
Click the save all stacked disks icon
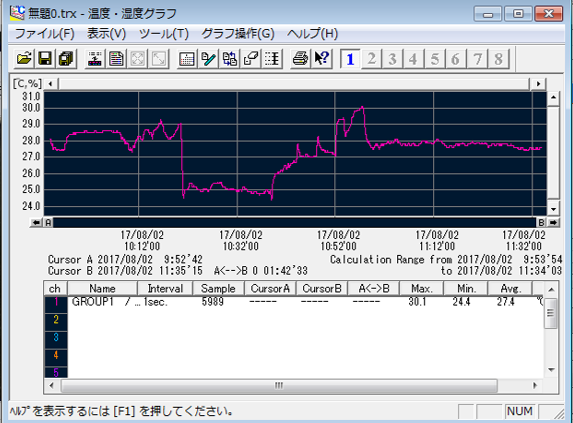tap(66, 58)
